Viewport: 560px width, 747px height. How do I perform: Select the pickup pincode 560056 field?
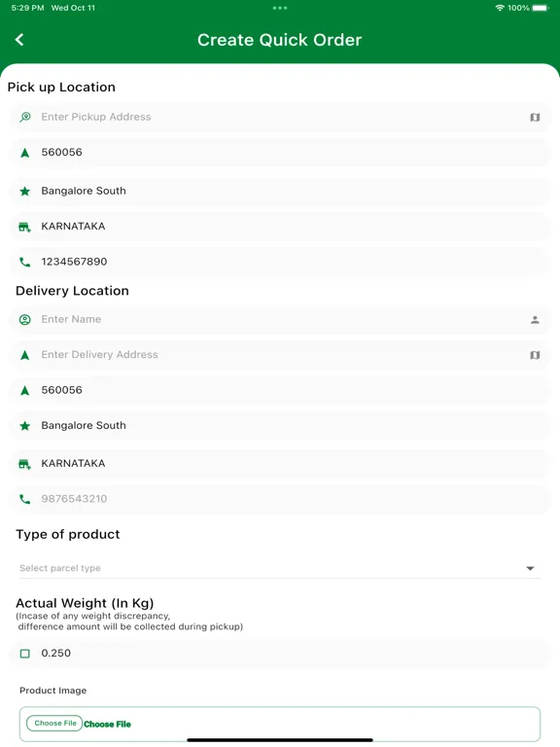pos(280,153)
